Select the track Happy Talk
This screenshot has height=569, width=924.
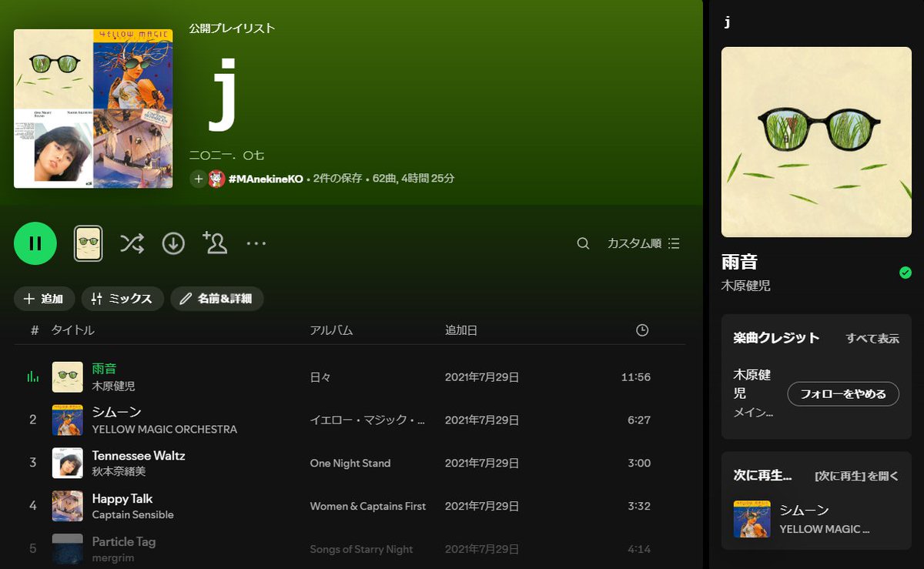click(x=122, y=498)
